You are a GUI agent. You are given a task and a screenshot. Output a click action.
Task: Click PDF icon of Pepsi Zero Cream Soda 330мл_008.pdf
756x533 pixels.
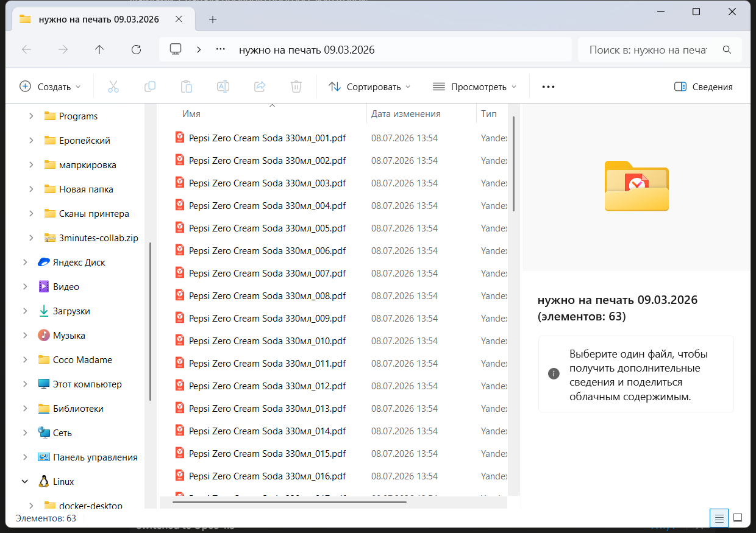tap(180, 295)
